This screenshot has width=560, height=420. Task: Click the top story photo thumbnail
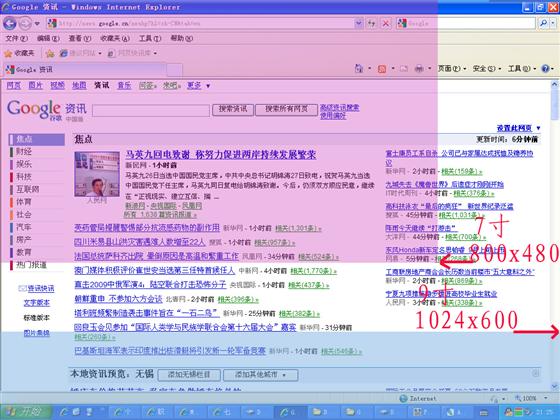[97, 174]
